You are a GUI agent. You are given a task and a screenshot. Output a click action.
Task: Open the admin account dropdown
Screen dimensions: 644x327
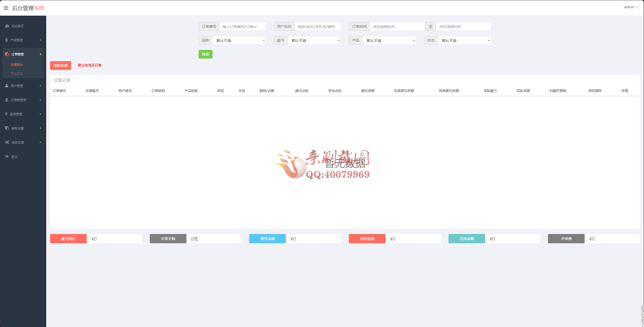click(x=631, y=7)
